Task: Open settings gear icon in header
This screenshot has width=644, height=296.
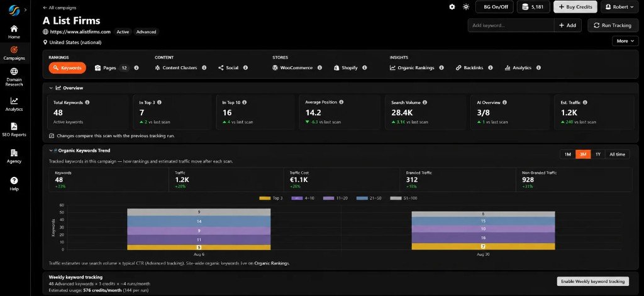Action: (452, 7)
